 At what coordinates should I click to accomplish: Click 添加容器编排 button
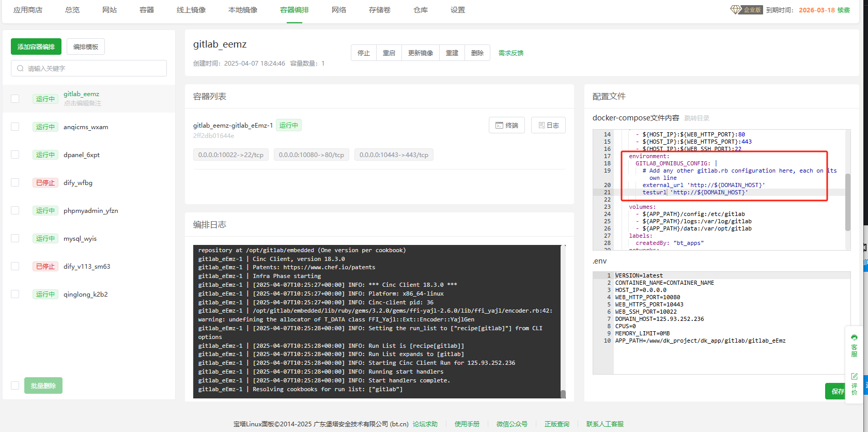36,47
